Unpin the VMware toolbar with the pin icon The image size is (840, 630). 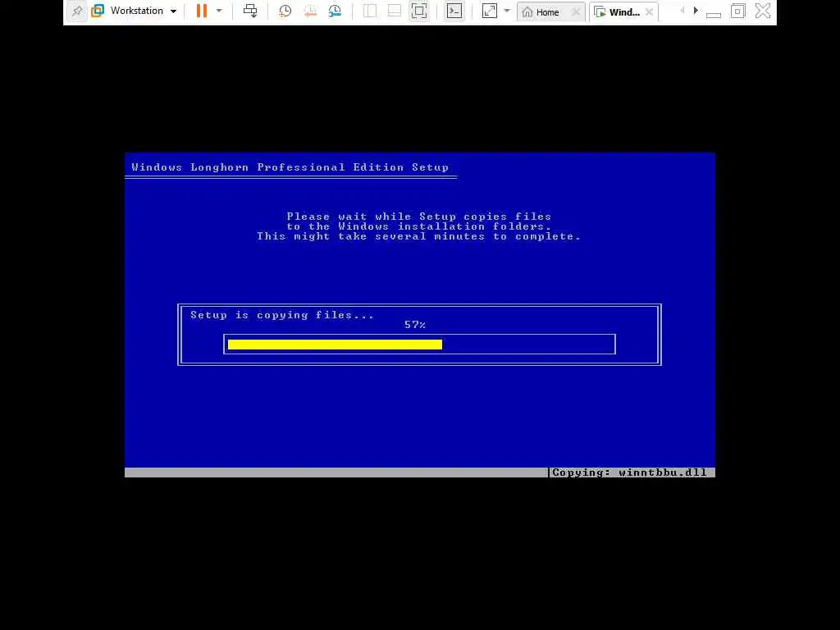coord(77,11)
